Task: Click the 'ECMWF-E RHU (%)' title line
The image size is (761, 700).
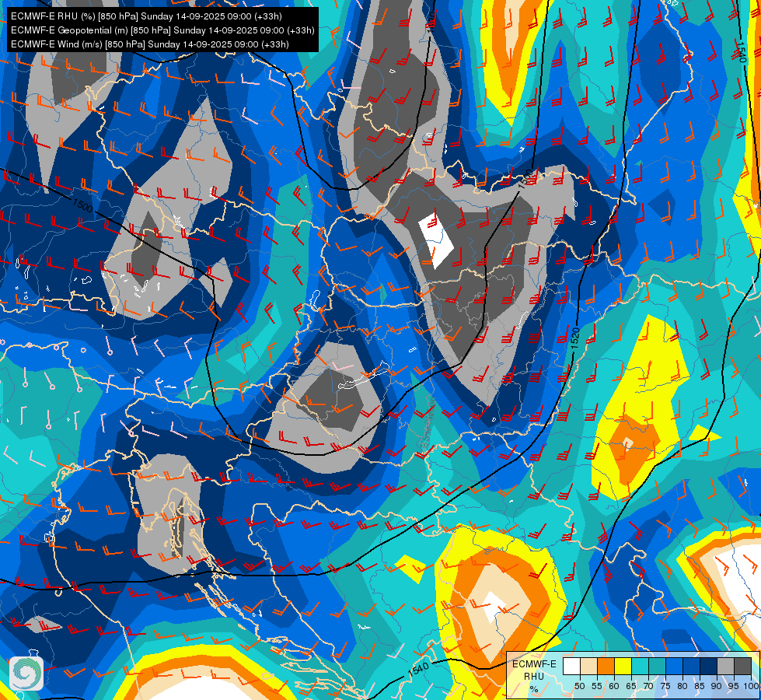Action: click(x=146, y=16)
